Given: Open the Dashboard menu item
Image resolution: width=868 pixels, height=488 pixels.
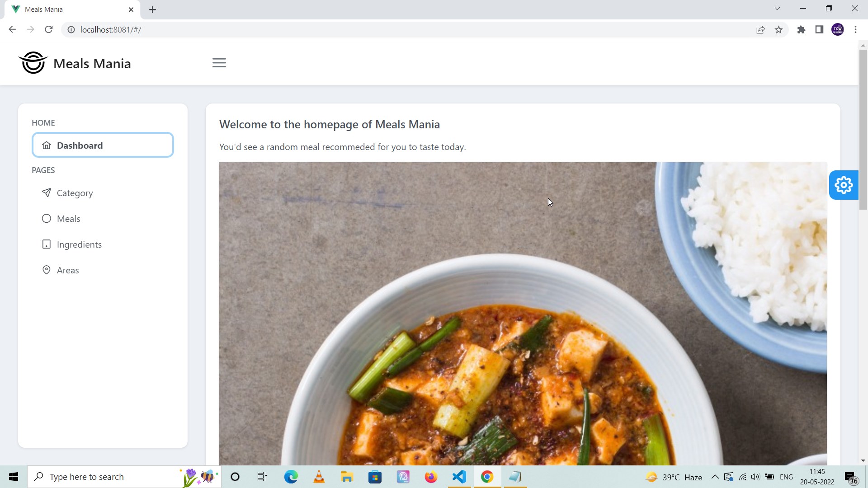Looking at the screenshot, I should tap(103, 145).
